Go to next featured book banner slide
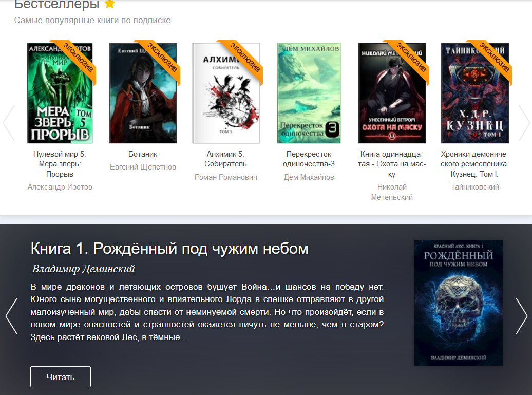 521,316
